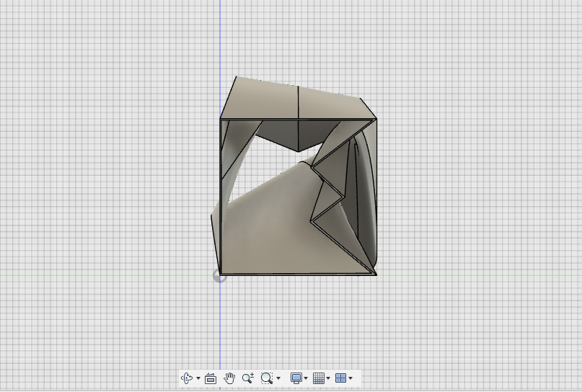Click the Zoom Window (fit) icon
Screen dimensions: 582x392
tap(267, 378)
